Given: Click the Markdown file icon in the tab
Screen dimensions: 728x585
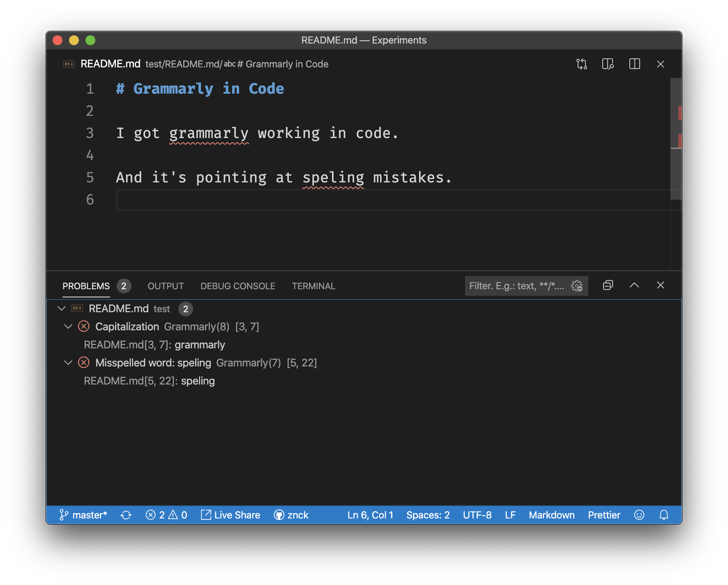Looking at the screenshot, I should (x=69, y=64).
